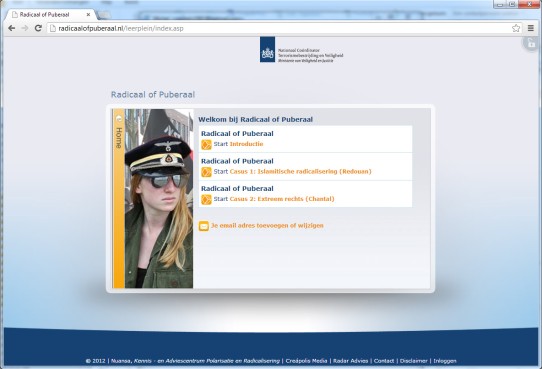The image size is (542, 369).
Task: Click the orange icon beside Casus 2
Action: pyautogui.click(x=206, y=199)
